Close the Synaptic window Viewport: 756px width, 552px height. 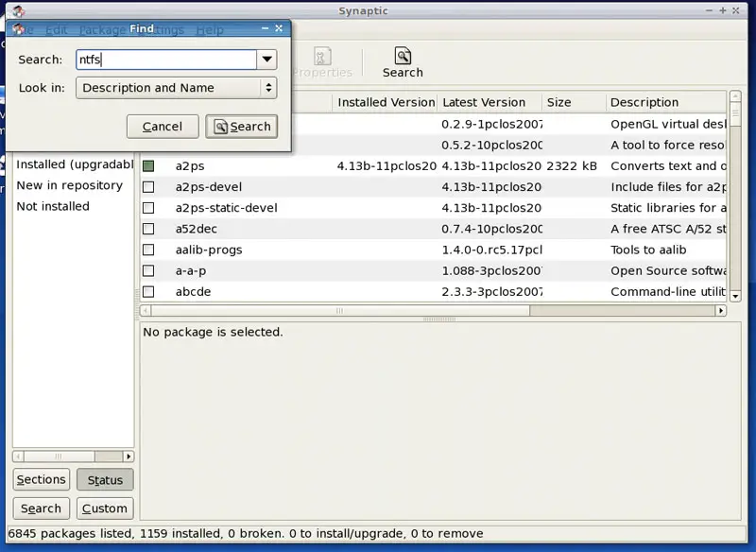tap(736, 10)
